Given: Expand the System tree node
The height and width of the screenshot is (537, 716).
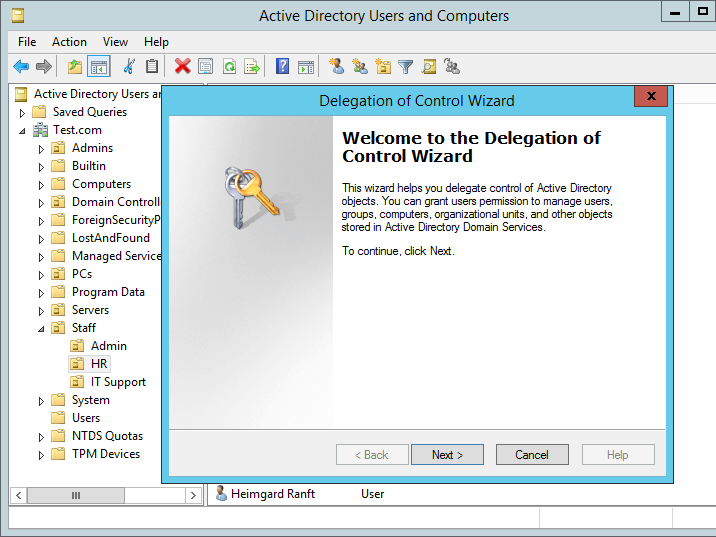Looking at the screenshot, I should coord(41,401).
